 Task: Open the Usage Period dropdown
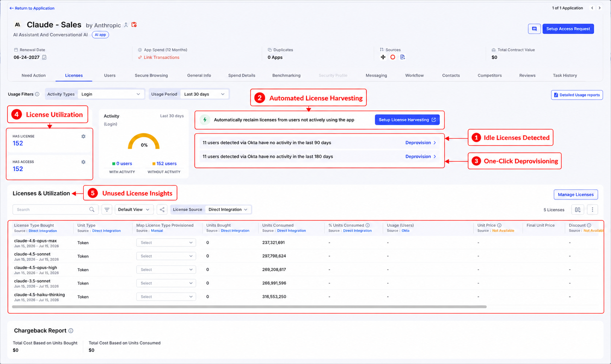pyautogui.click(x=204, y=94)
